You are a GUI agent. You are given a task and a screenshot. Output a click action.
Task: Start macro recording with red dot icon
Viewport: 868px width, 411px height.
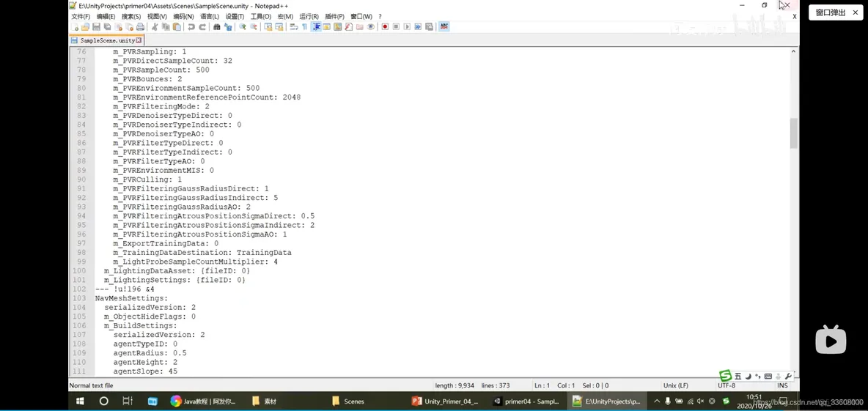(385, 26)
